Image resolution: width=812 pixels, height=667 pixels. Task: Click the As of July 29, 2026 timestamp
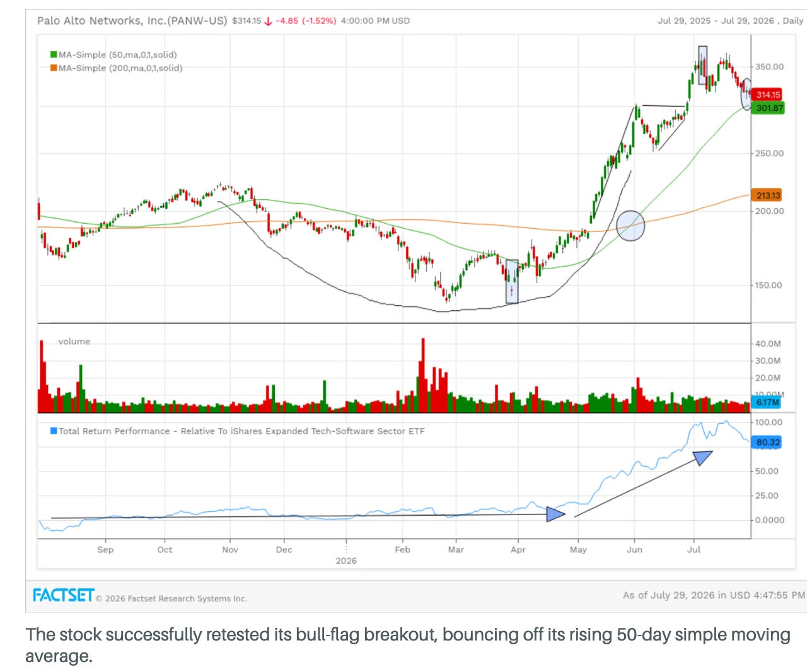click(x=714, y=594)
